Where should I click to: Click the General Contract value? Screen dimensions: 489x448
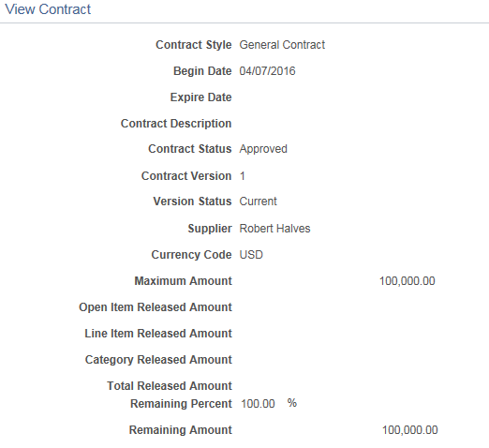pyautogui.click(x=282, y=45)
